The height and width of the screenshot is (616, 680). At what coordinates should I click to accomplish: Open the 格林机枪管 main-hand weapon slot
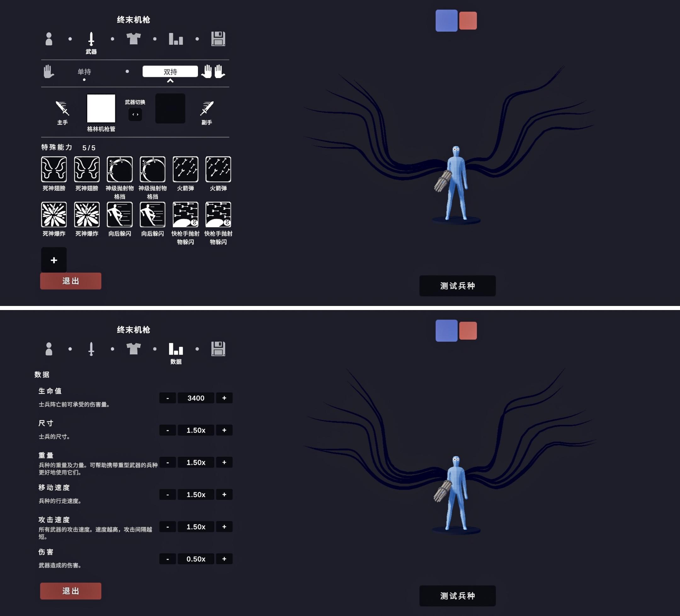[x=101, y=108]
